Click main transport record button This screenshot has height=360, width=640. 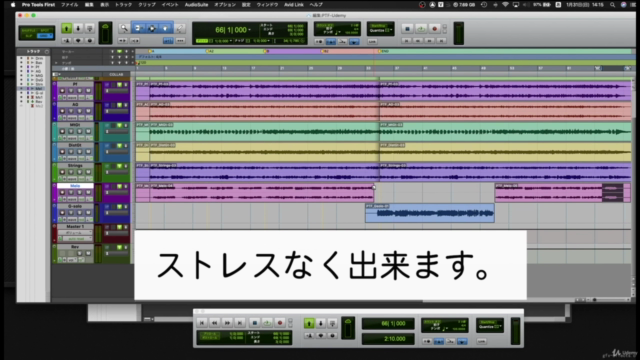(435, 29)
